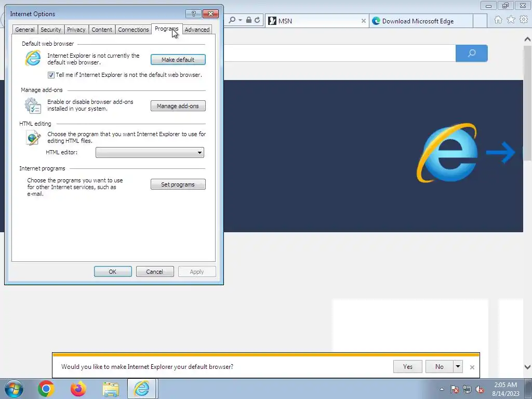Launch Firefox from the taskbar
This screenshot has width=532, height=399.
[78, 389]
